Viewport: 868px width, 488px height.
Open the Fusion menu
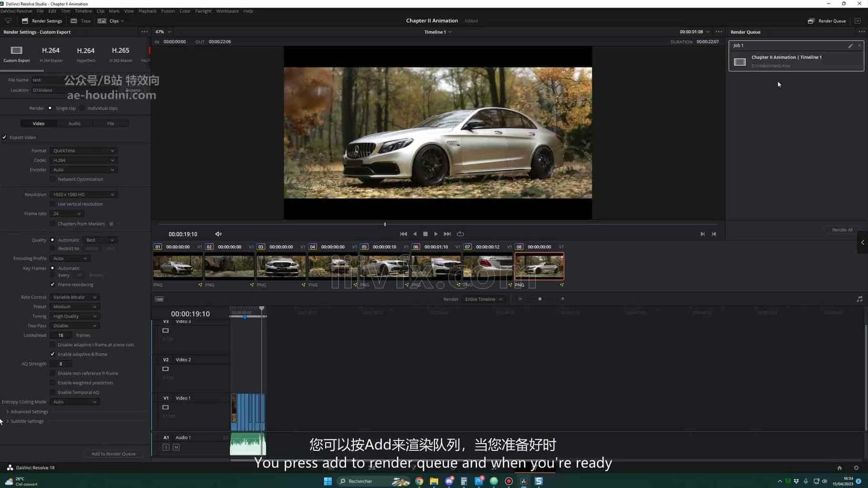(167, 11)
